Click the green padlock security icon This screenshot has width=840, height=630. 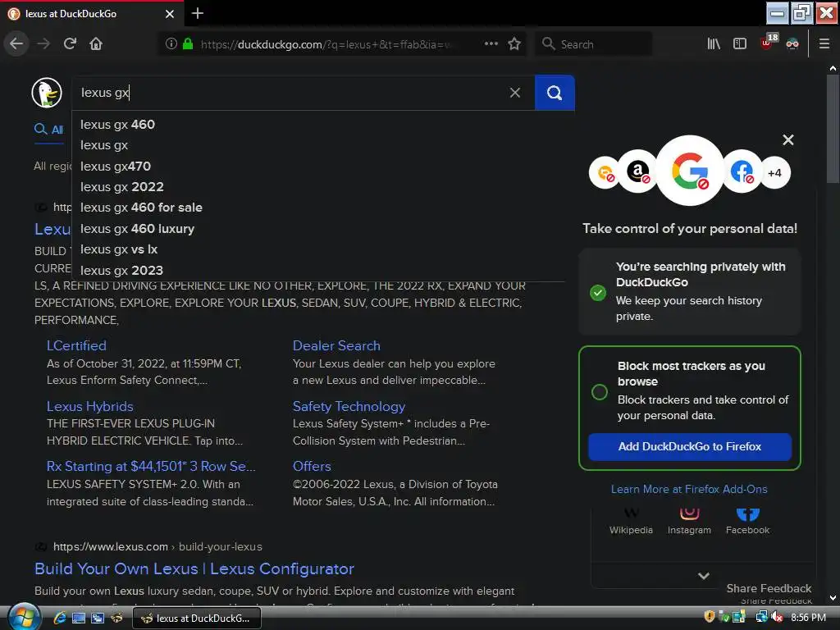click(x=188, y=43)
